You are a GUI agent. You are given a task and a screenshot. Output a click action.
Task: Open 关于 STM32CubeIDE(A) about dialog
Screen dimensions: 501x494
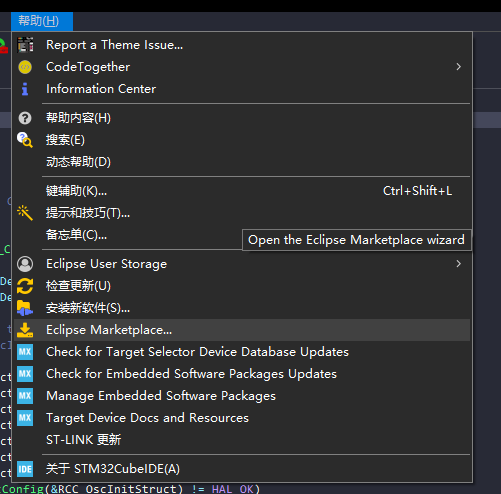242,469
